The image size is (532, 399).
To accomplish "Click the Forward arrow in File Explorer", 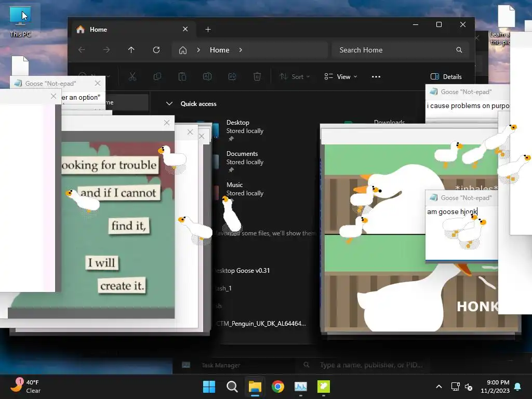I will [x=107, y=50].
